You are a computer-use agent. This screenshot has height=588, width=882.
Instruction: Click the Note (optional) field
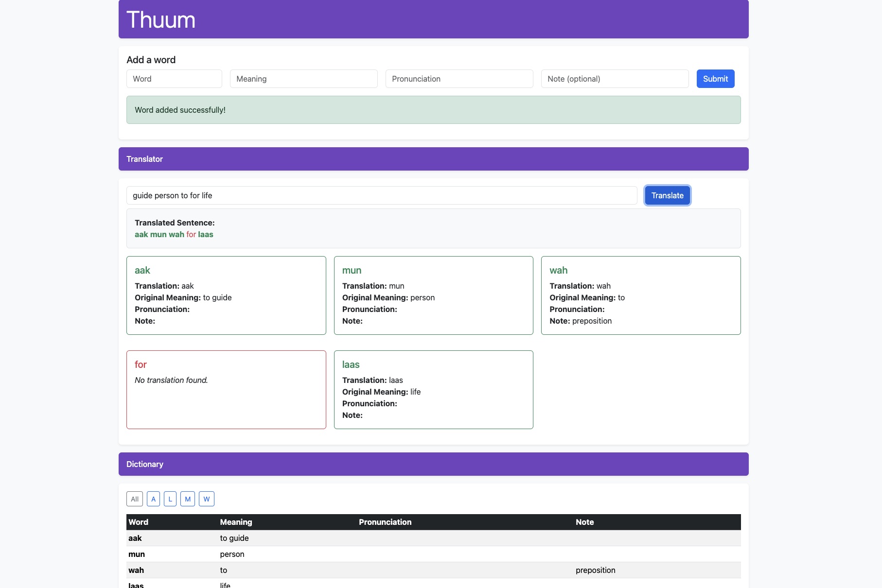pyautogui.click(x=615, y=79)
